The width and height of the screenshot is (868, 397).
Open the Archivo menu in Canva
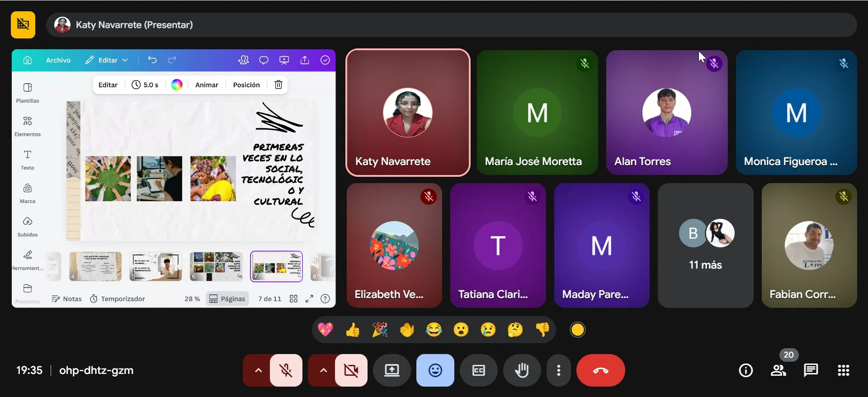[x=58, y=60]
